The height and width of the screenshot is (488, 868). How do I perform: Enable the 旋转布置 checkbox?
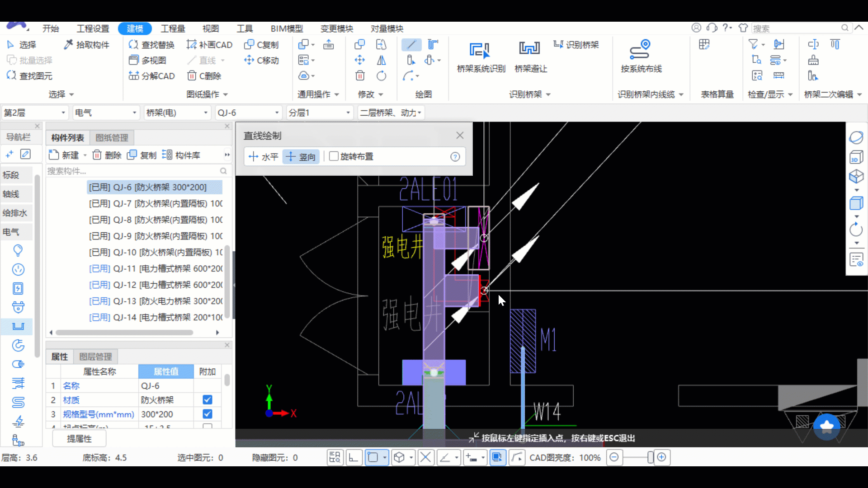[x=334, y=156]
